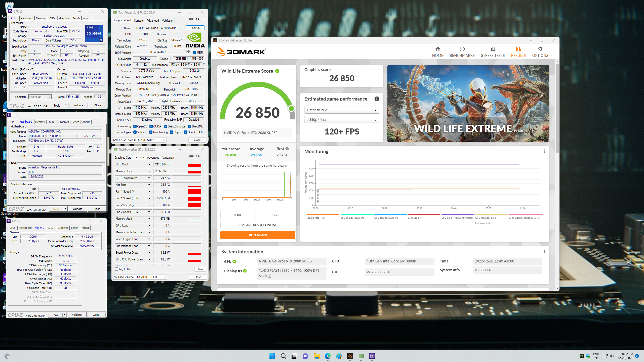Expand the GPU Temperature sensor dropdown
The image size is (644, 362).
(x=149, y=178)
